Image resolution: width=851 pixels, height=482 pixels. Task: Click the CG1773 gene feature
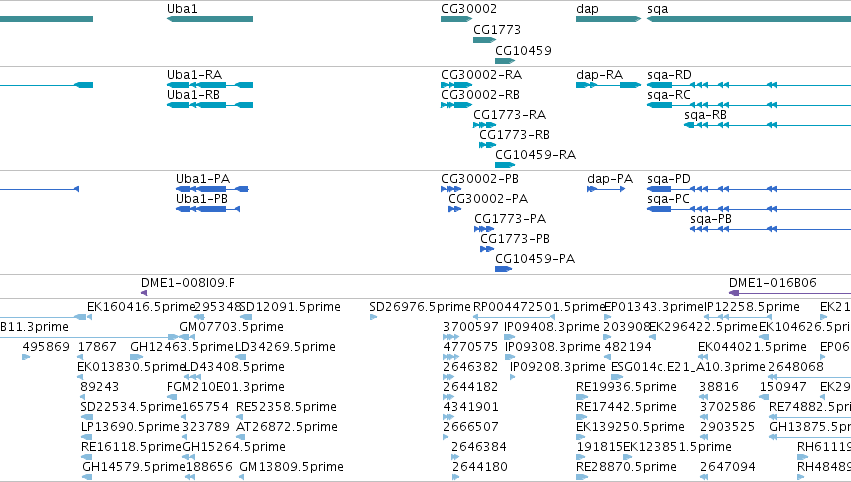485,40
